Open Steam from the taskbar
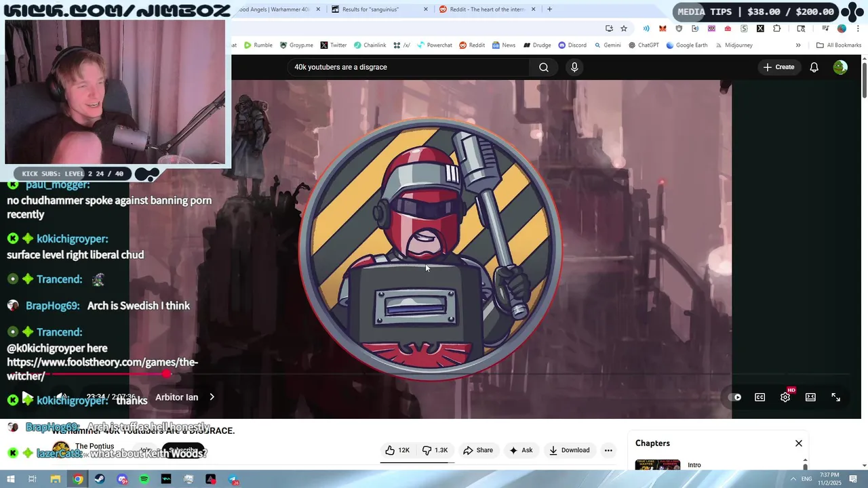868x488 pixels. click(x=100, y=479)
